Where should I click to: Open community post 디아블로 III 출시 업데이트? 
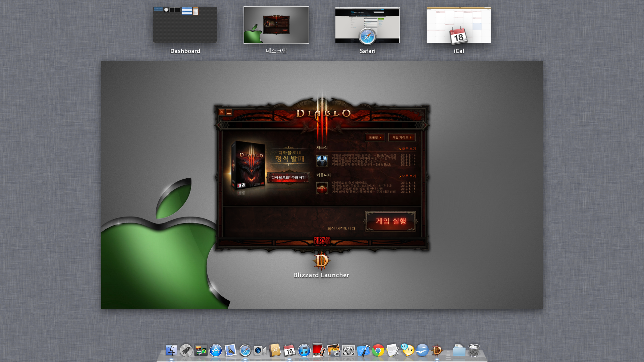[x=350, y=183]
